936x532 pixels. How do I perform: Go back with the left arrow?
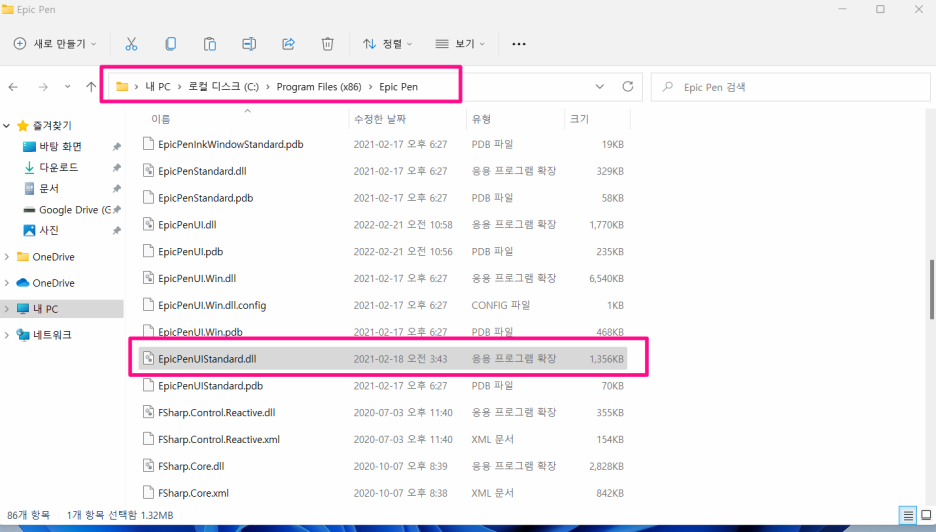[x=13, y=87]
